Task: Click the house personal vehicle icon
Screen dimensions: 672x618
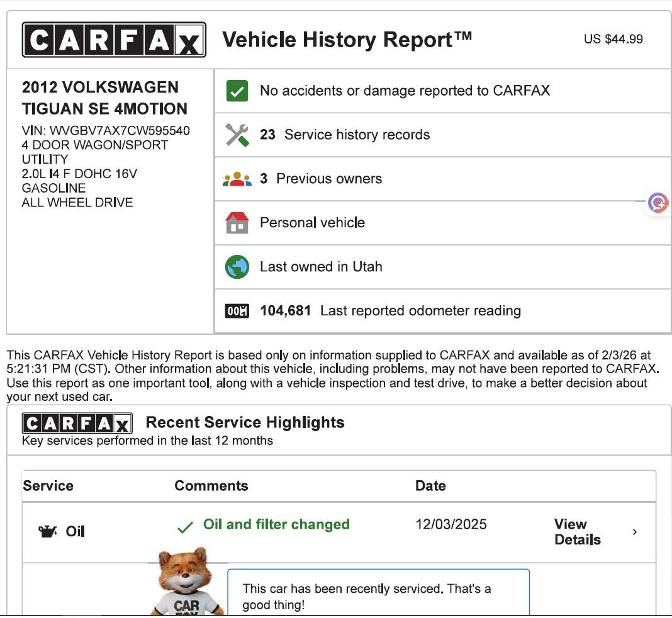Action: [237, 223]
